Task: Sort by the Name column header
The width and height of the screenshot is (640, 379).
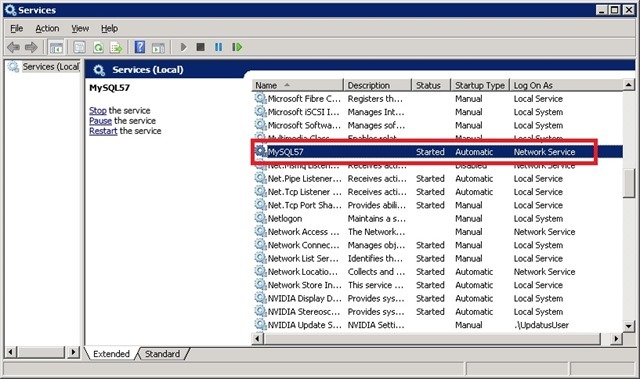Action: [298, 85]
